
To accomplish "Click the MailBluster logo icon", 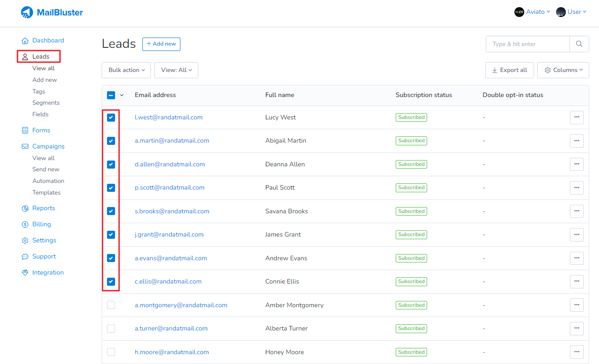I will (x=27, y=13).
